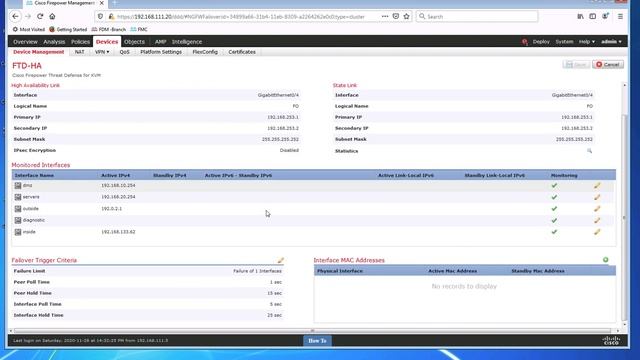
Task: Open the Getting Started bookmark
Action: click(x=68, y=29)
